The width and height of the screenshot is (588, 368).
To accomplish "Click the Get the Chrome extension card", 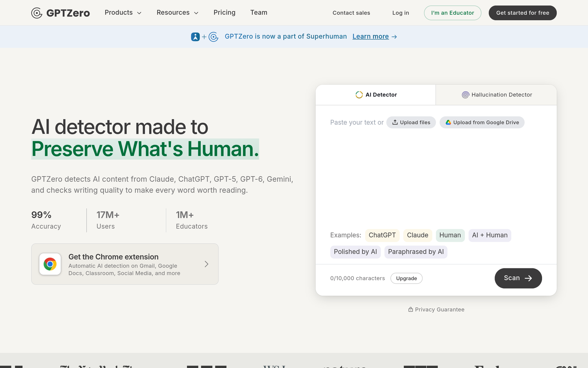I will 125,264.
